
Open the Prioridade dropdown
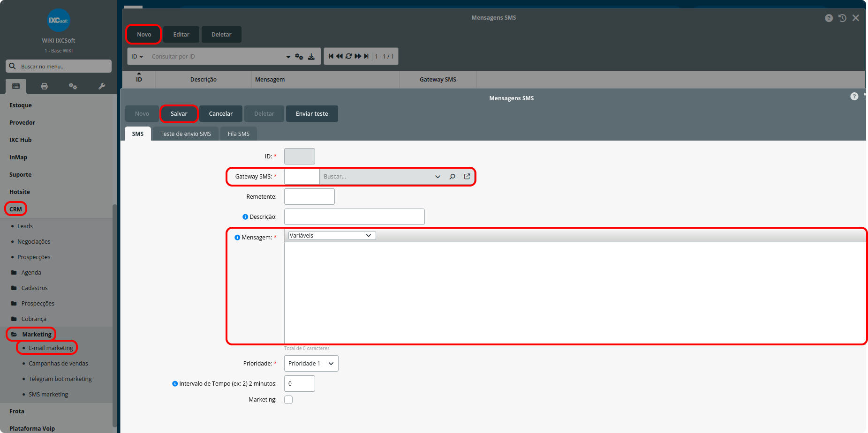pyautogui.click(x=311, y=364)
